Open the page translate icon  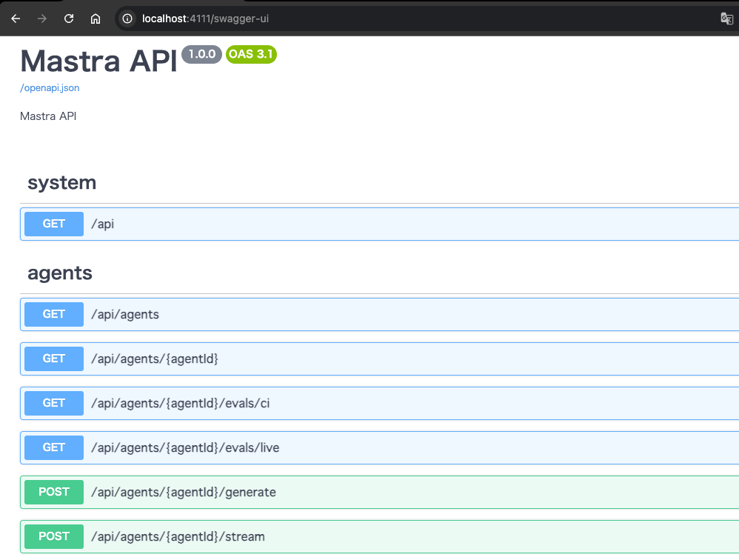[726, 19]
